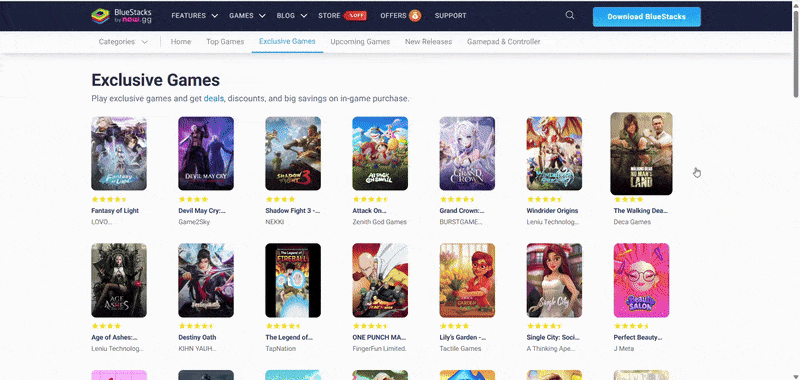800x380 pixels.
Task: Select the Exclusive Games tab
Action: (287, 41)
